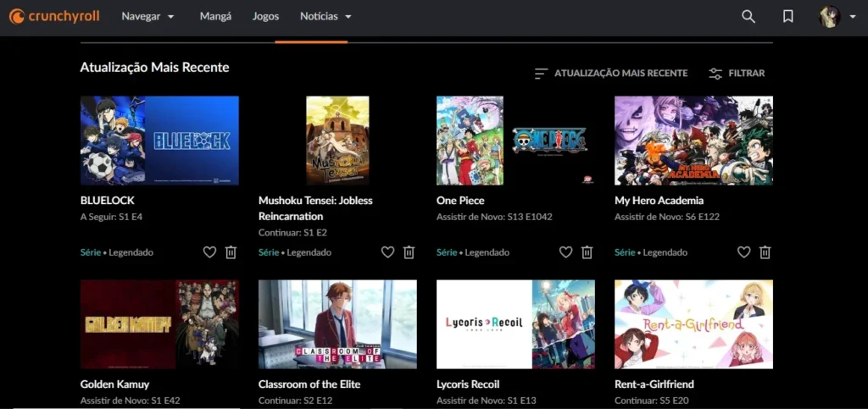Click the Rent-a-Girlfriend title

[654, 384]
